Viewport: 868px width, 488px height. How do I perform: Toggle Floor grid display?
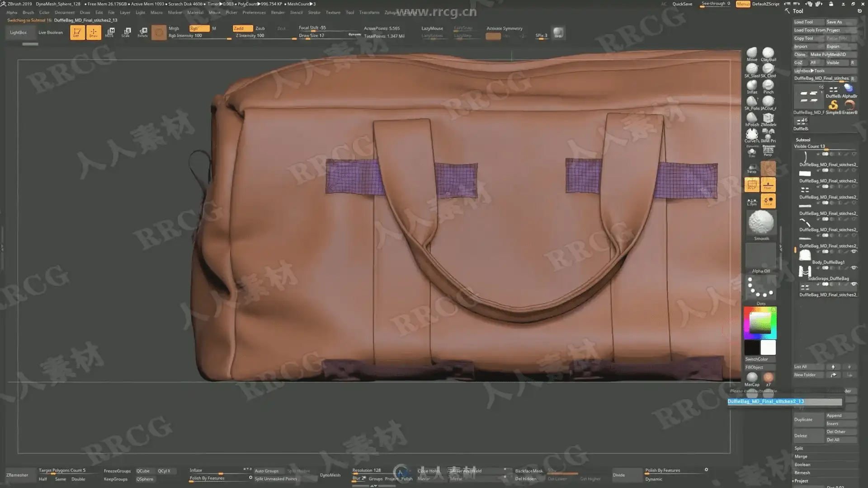click(x=768, y=184)
